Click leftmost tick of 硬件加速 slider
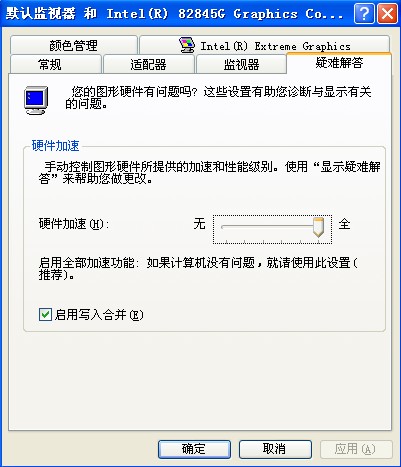The height and width of the screenshot is (467, 401). coord(226,241)
